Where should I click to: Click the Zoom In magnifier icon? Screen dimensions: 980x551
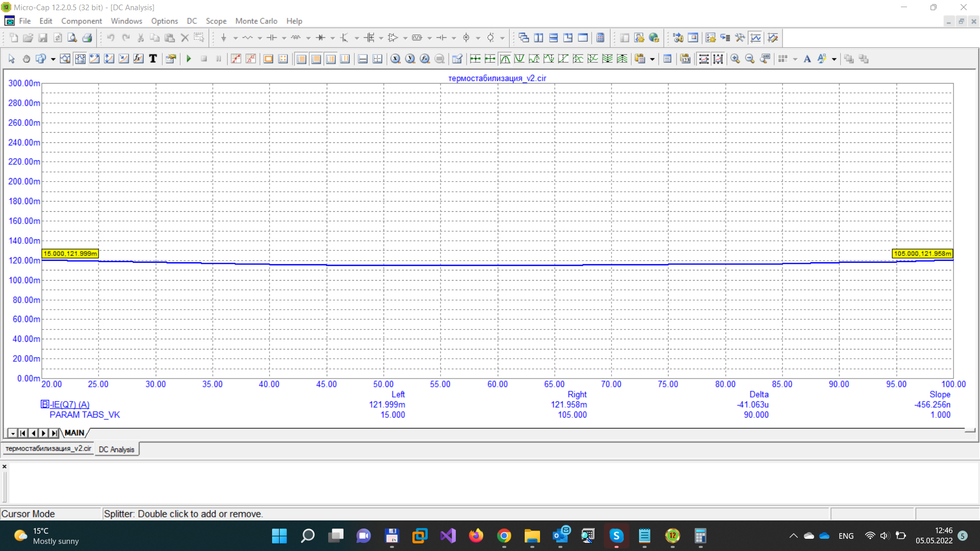point(735,59)
